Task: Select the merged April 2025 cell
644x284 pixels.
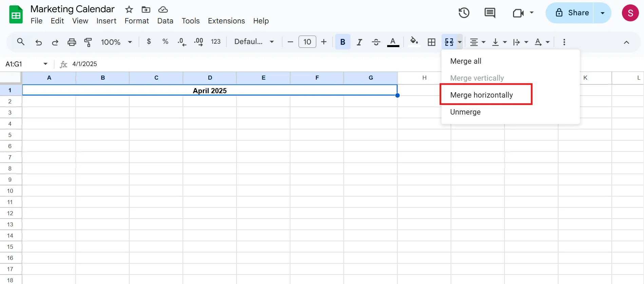Action: 210,90
